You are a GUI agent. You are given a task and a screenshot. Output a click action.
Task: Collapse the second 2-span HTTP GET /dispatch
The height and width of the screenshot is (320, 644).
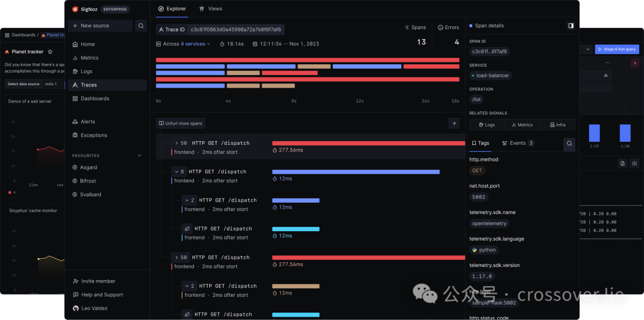point(187,286)
